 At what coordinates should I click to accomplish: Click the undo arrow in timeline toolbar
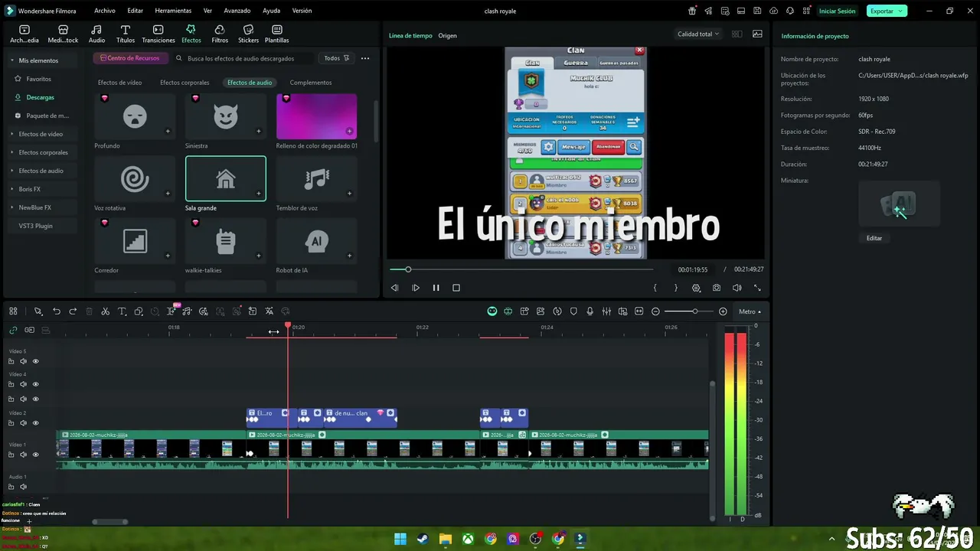click(x=57, y=311)
